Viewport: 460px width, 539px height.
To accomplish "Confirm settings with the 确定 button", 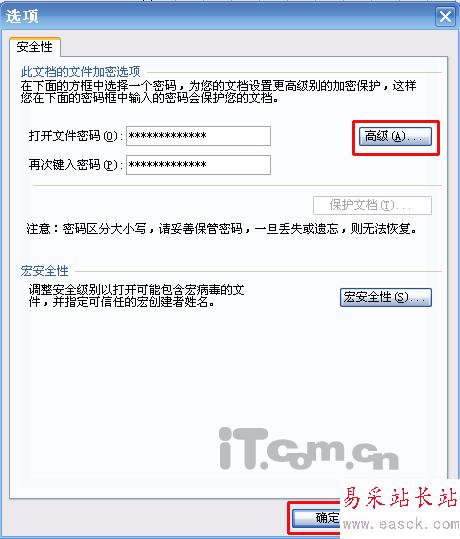I will point(316,518).
